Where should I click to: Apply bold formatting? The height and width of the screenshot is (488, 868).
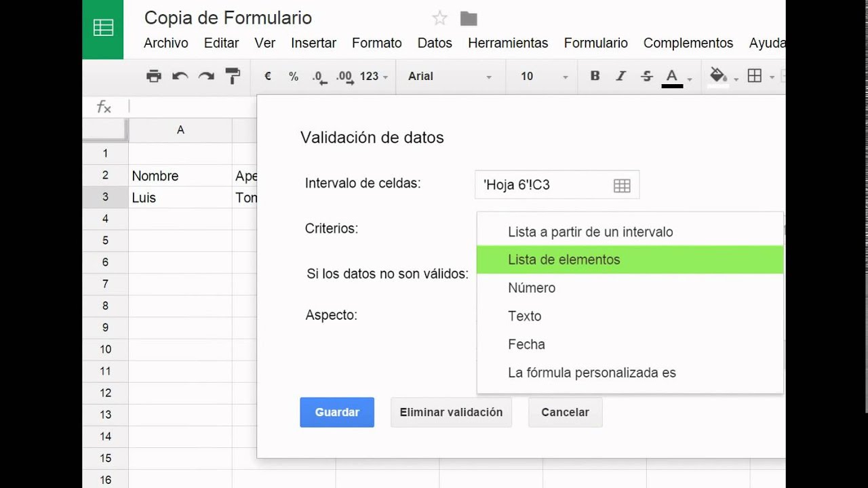tap(595, 76)
